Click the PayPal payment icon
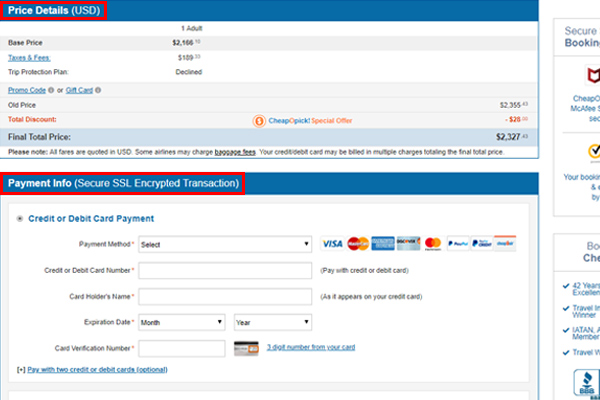 [x=458, y=243]
